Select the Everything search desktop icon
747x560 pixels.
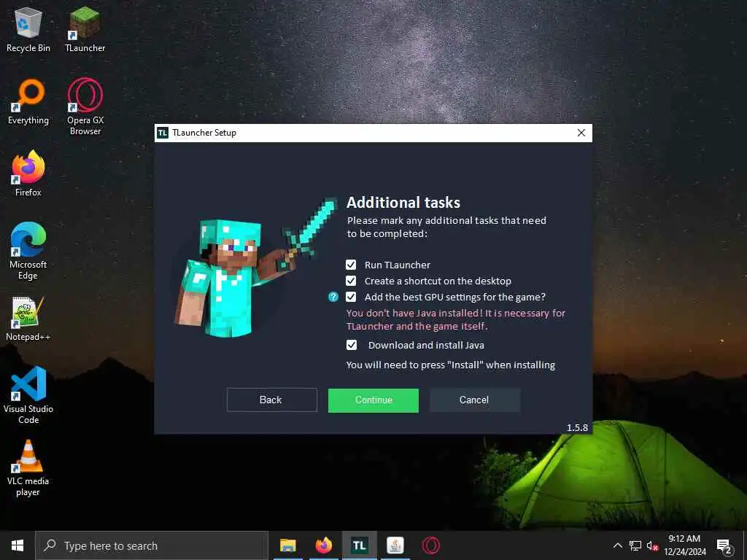coord(28,102)
